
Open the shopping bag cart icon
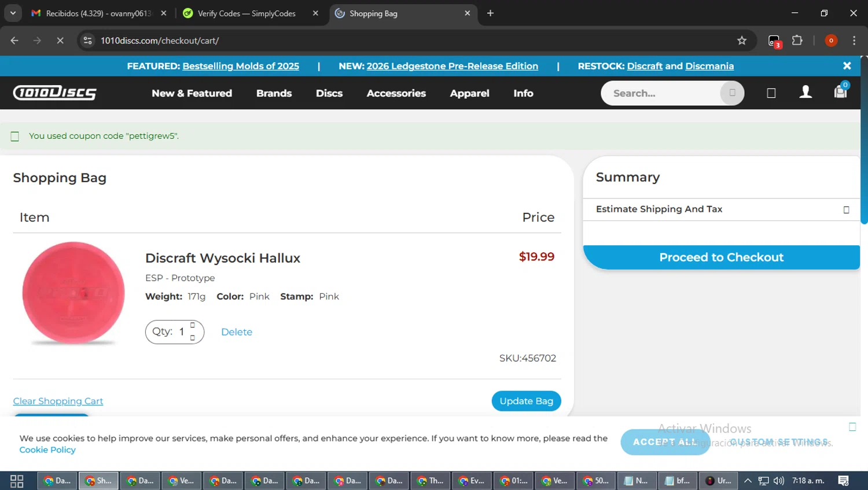tap(840, 91)
